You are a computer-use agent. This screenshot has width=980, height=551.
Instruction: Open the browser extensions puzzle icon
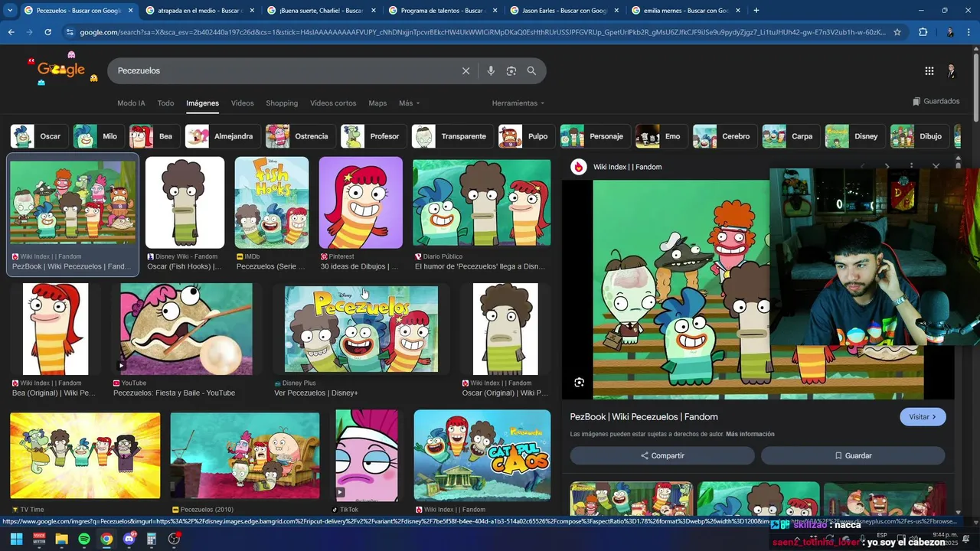pyautogui.click(x=923, y=32)
